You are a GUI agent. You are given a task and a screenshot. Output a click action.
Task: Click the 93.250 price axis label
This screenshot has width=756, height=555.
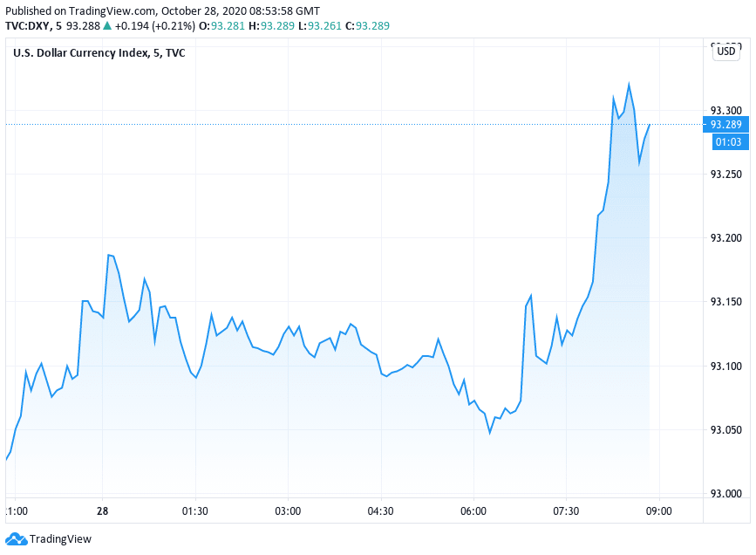click(x=725, y=175)
